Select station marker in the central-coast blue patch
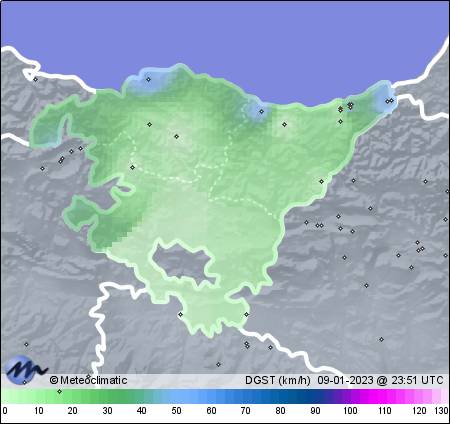The image size is (450, 424). pos(262,111)
